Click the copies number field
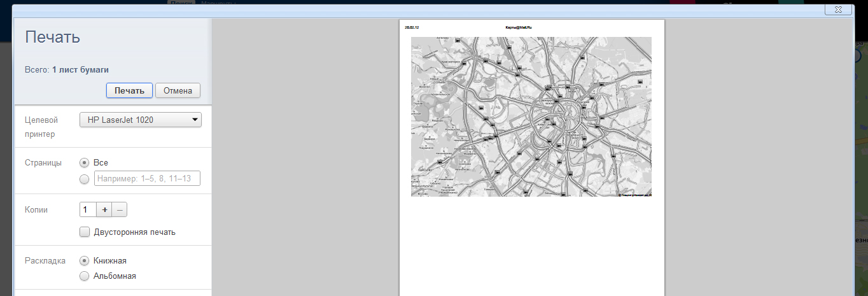 87,209
